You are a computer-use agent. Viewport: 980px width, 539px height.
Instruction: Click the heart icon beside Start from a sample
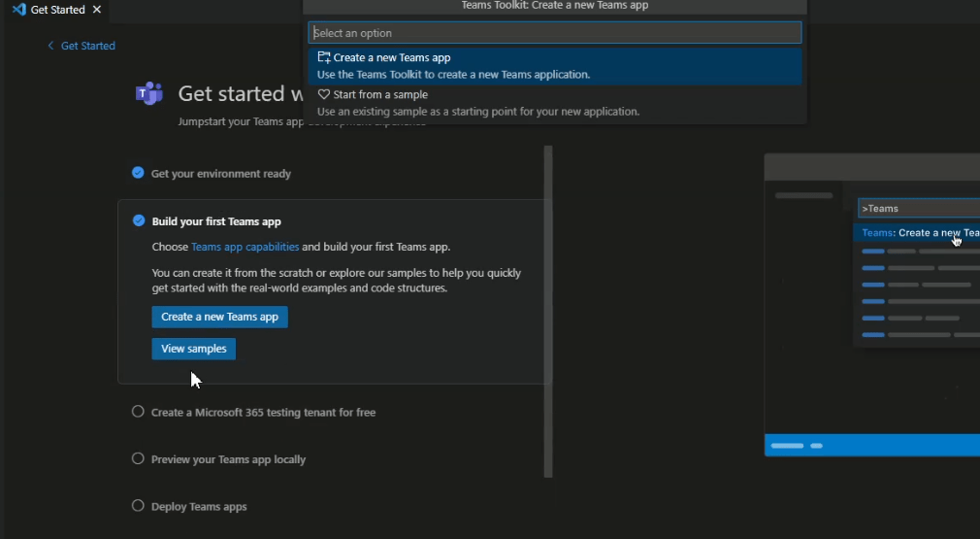coord(324,94)
